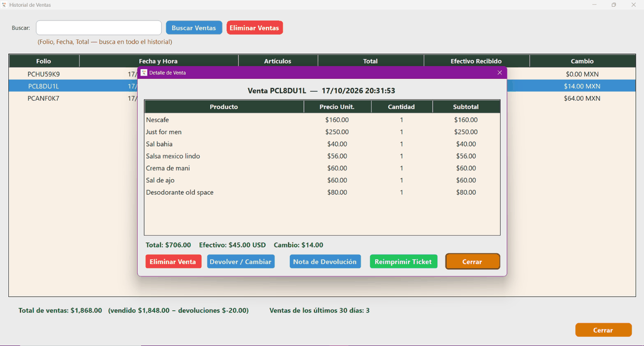The width and height of the screenshot is (644, 346).
Task: Click the Precio Unit. column header
Action: coord(337,107)
